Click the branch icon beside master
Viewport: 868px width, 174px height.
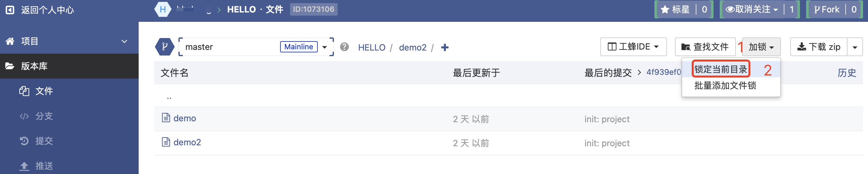164,47
